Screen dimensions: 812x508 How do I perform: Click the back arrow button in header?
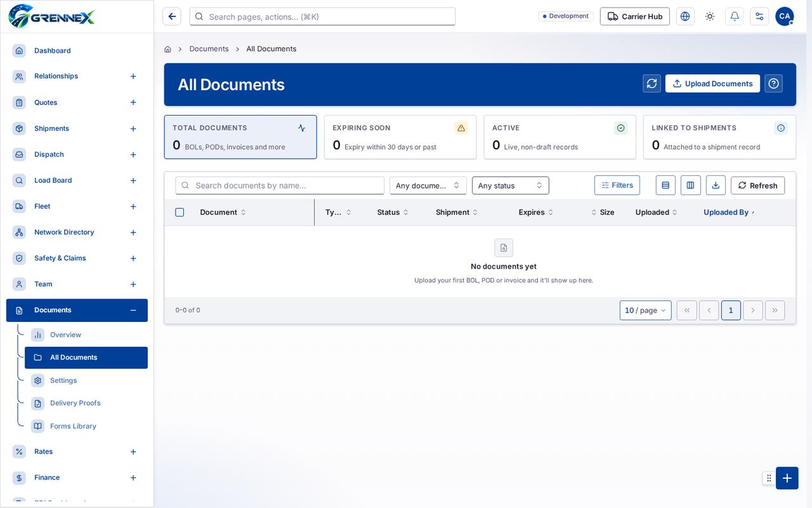[x=172, y=17]
